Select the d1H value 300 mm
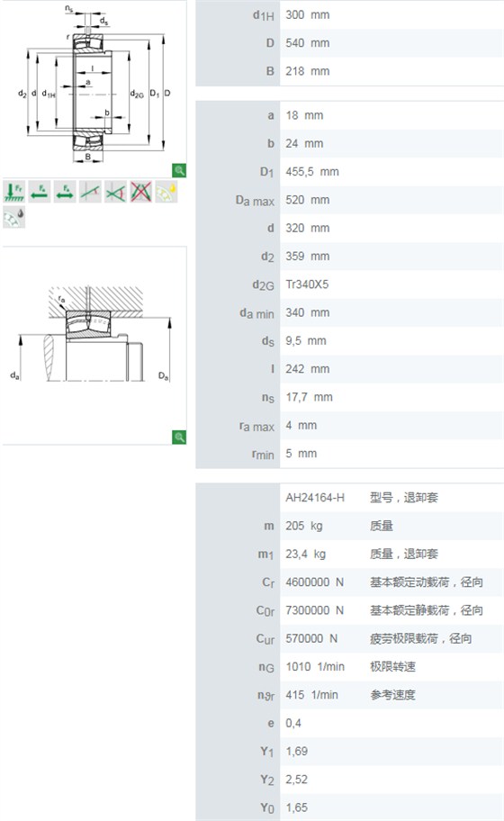This screenshot has width=504, height=821. click(307, 14)
